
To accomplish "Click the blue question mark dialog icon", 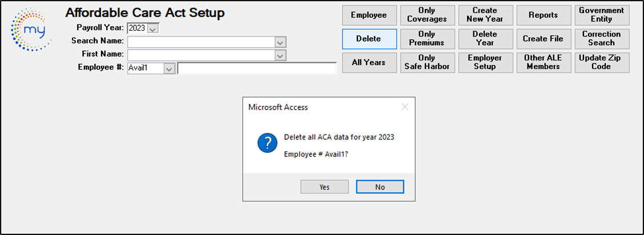I will [x=267, y=143].
